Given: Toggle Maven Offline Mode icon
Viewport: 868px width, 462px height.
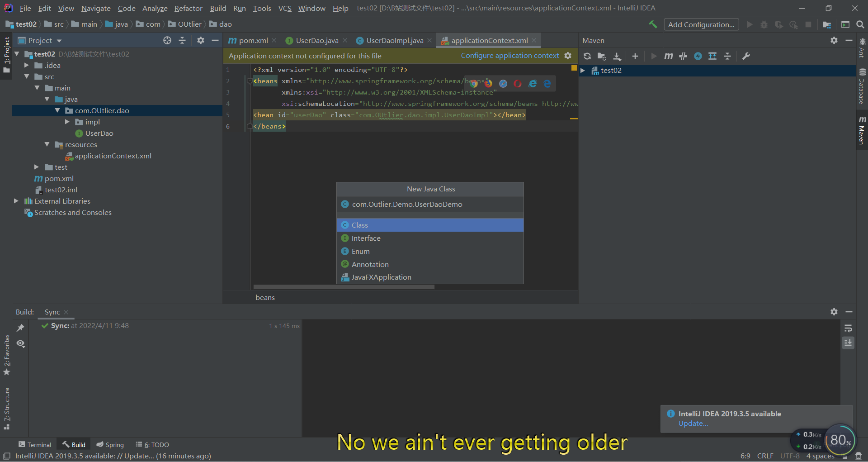Looking at the screenshot, I should coord(683,56).
